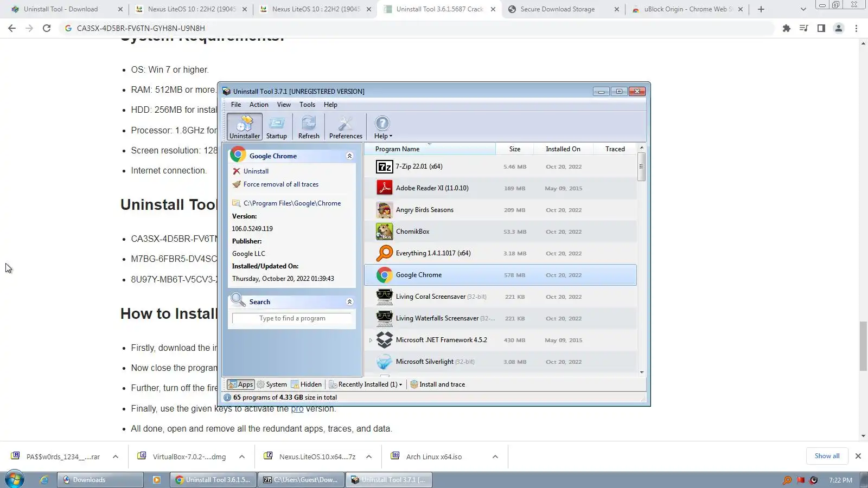Click the browser Back arrow
868x488 pixels.
click(12, 28)
